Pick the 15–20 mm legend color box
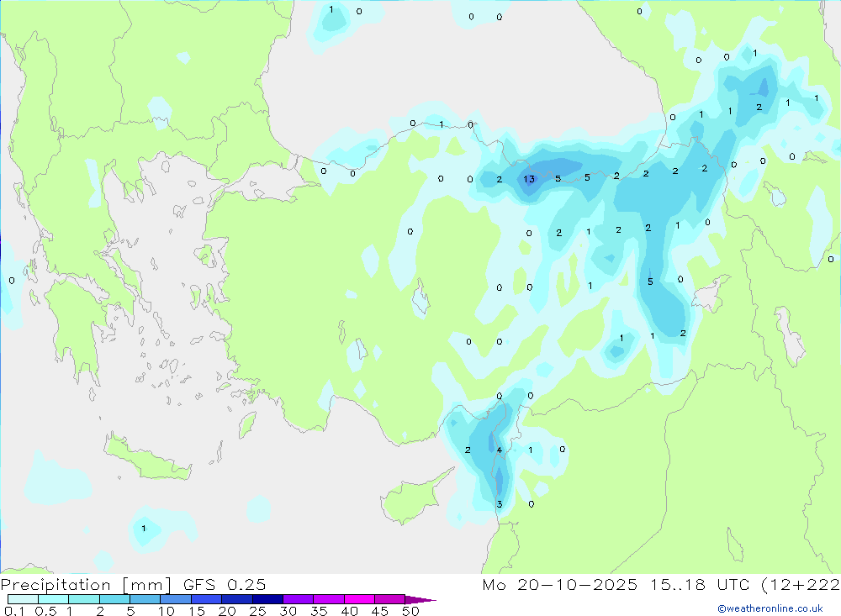The height and width of the screenshot is (616, 841). pyautogui.click(x=207, y=599)
